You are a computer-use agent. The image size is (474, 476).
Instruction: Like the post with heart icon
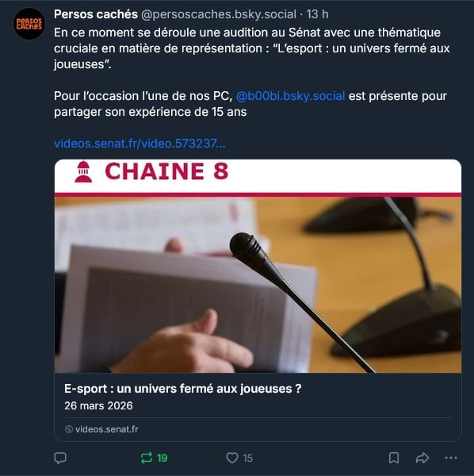[232, 458]
